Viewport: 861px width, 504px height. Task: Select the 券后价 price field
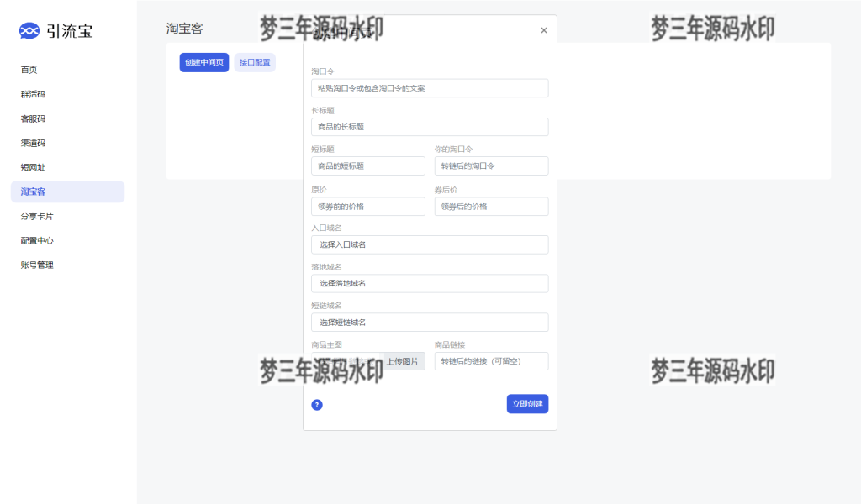[491, 207]
